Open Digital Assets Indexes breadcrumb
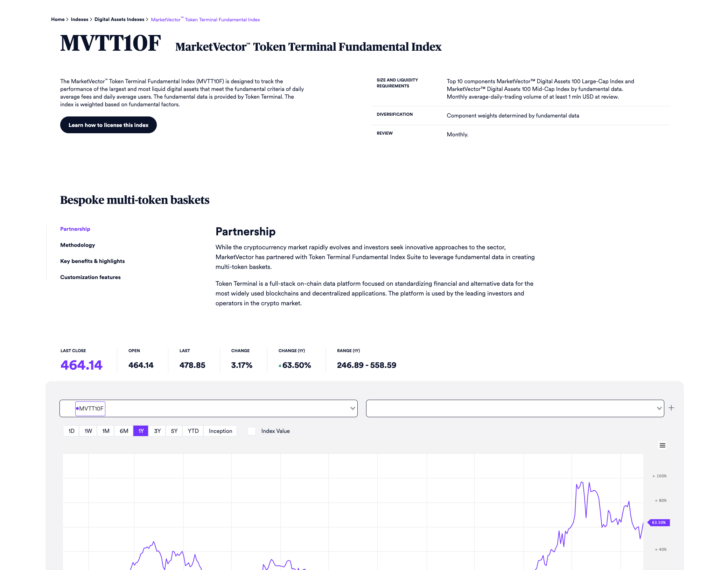The image size is (728, 570). point(119,20)
